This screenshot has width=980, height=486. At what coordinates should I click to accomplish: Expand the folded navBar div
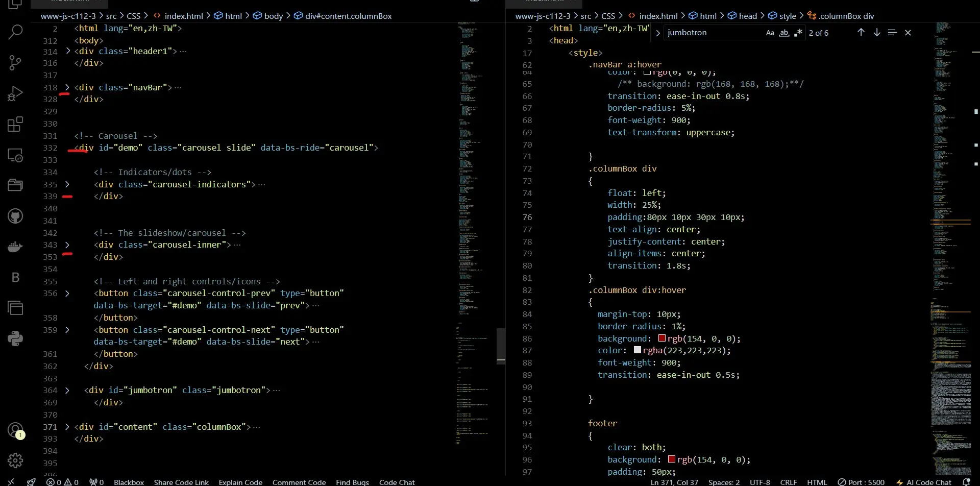(x=67, y=87)
